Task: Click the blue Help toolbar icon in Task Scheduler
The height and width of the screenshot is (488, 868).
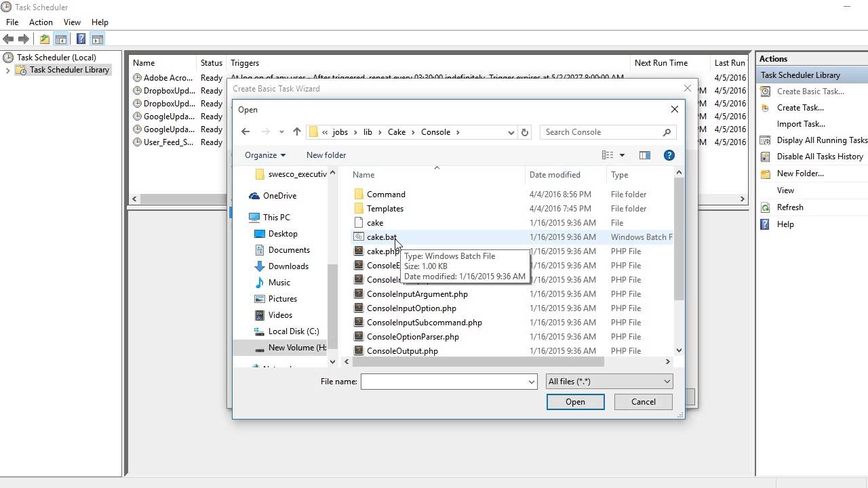Action: [81, 39]
